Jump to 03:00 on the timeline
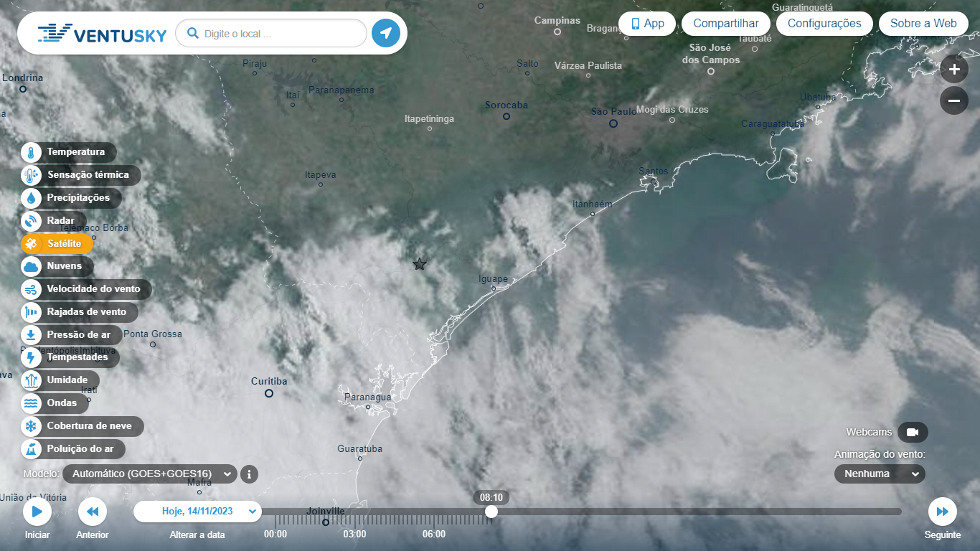Screen dimensions: 980x551 click(x=354, y=534)
